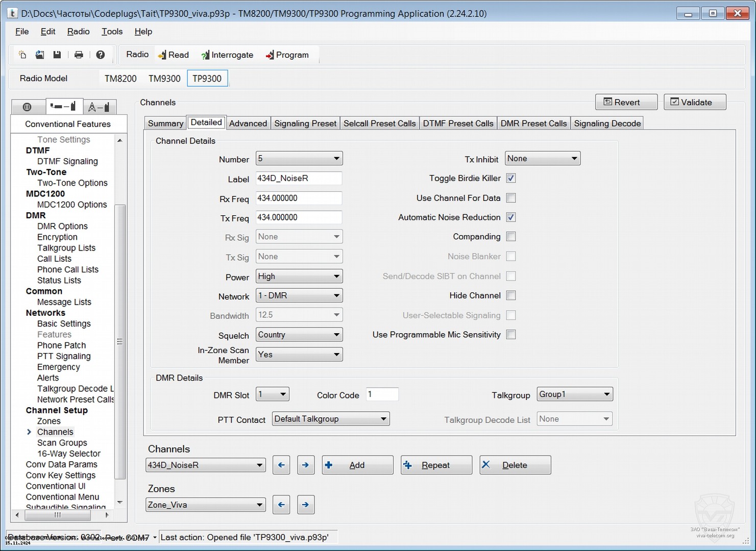Open help via the question mark icon
This screenshot has height=551, width=756.
click(101, 55)
